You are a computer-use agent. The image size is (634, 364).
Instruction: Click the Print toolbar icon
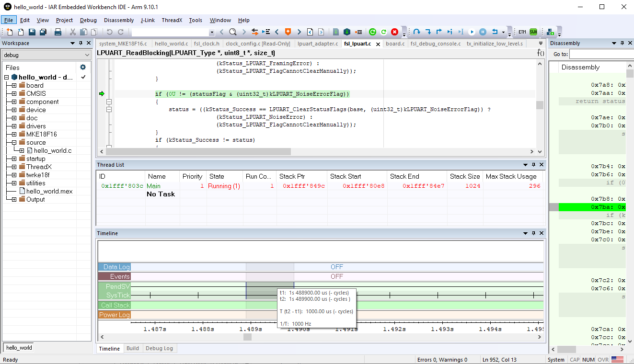(58, 32)
